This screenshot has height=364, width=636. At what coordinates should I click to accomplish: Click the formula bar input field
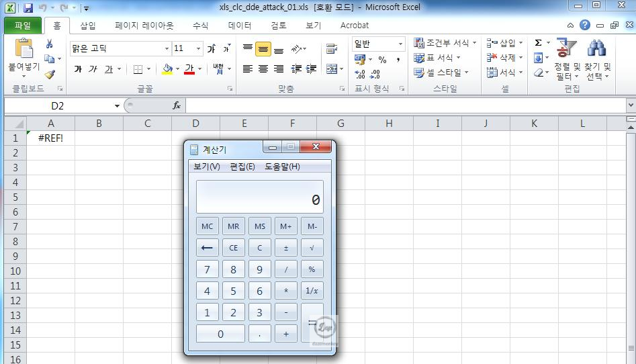point(406,105)
